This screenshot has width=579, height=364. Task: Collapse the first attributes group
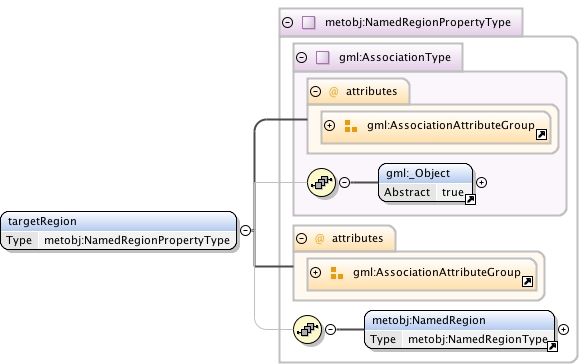point(315,92)
